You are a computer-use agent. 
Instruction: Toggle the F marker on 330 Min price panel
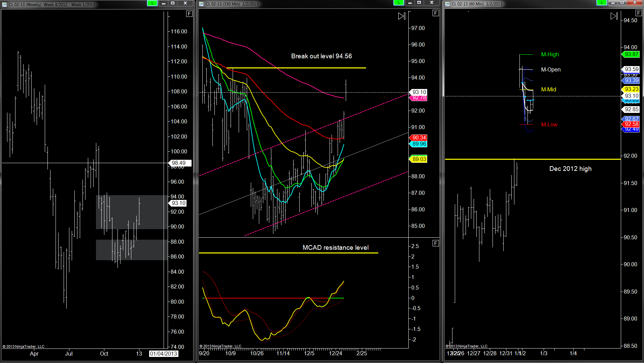[436, 13]
